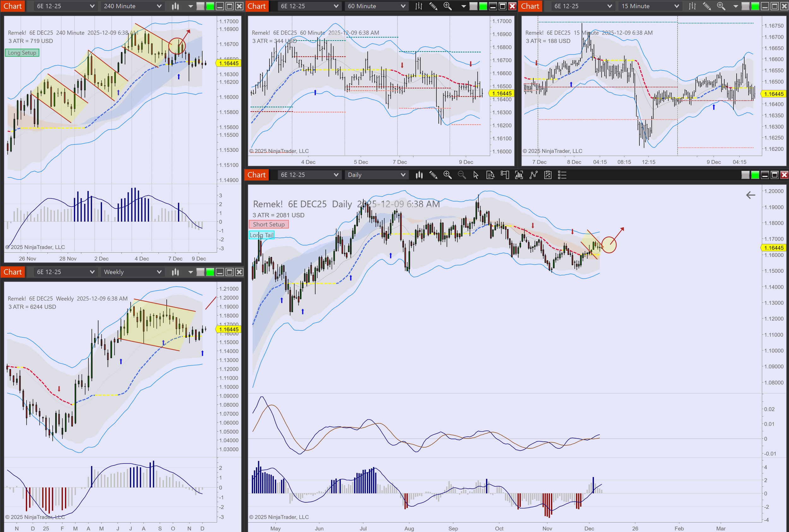789x532 pixels.
Task: Open drawing tools in 15 Minute chart
Action: pyautogui.click(x=707, y=6)
